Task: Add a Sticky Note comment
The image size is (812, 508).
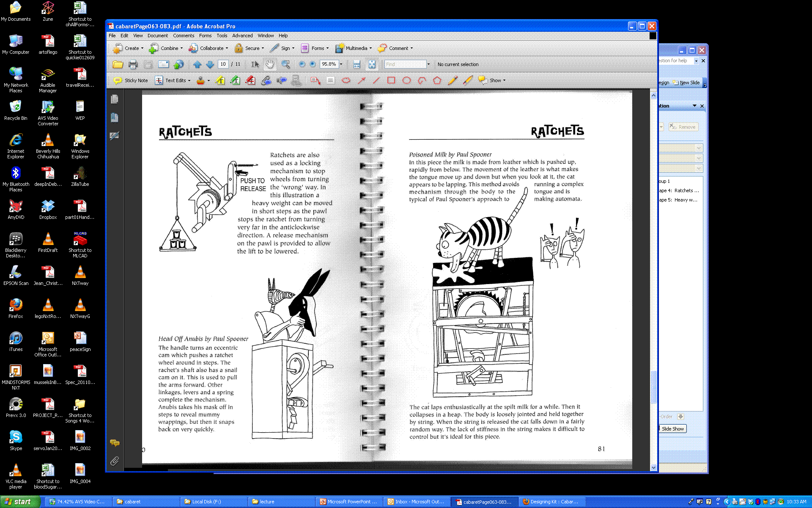Action: [131, 80]
